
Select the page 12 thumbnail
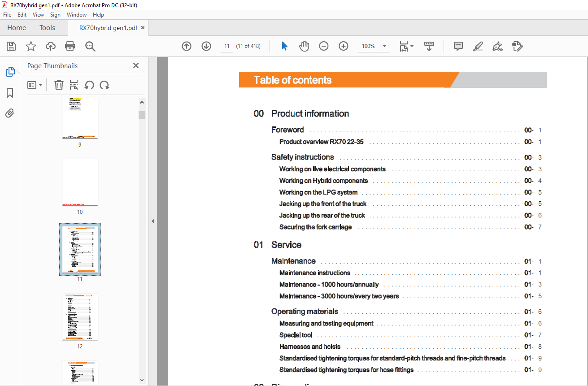(80, 317)
